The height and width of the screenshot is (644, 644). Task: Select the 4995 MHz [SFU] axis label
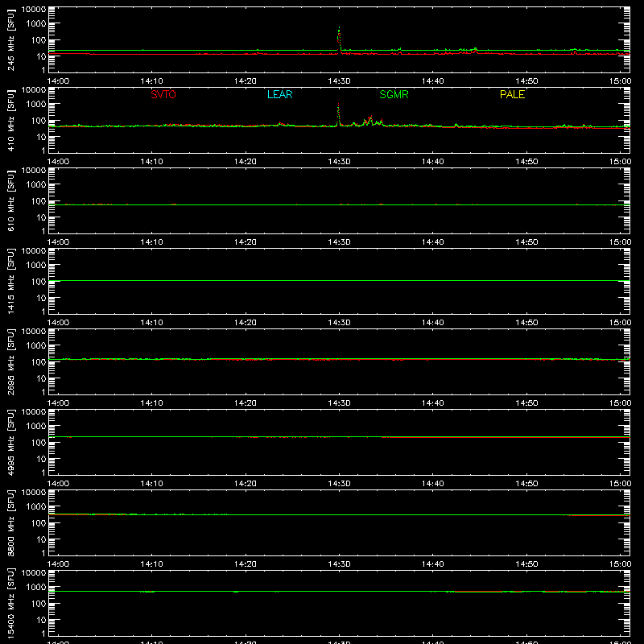10,442
